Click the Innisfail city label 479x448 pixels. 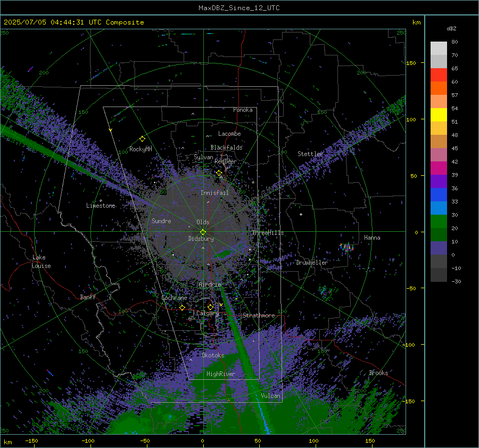tap(214, 193)
